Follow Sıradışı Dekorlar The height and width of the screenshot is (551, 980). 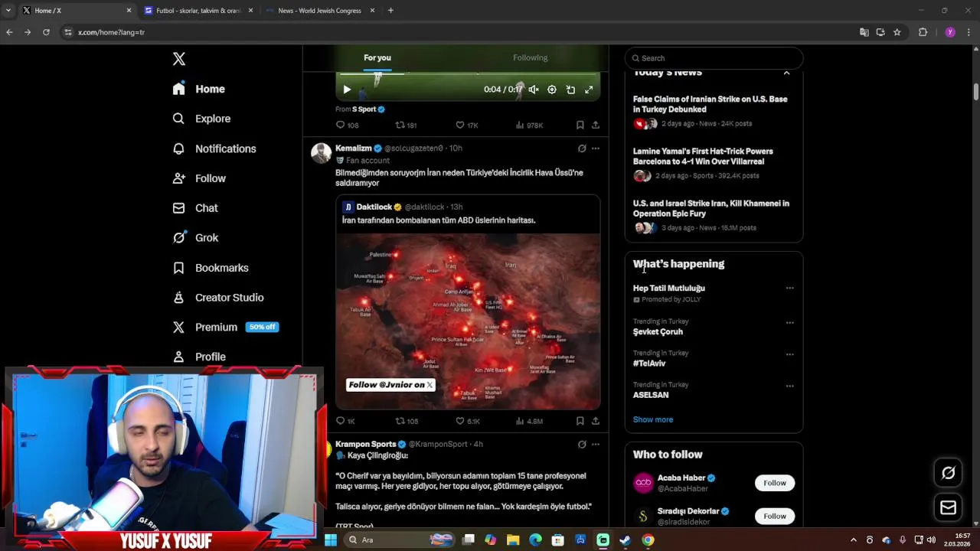[x=775, y=516]
